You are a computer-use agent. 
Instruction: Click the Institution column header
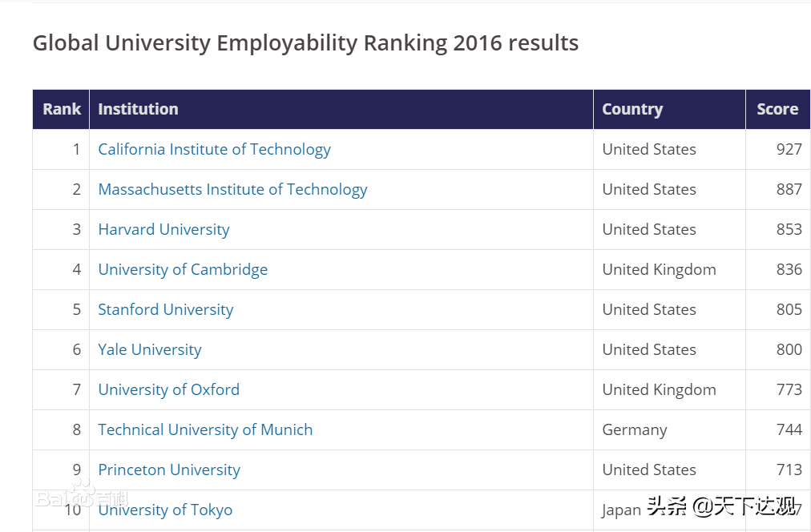coord(138,109)
